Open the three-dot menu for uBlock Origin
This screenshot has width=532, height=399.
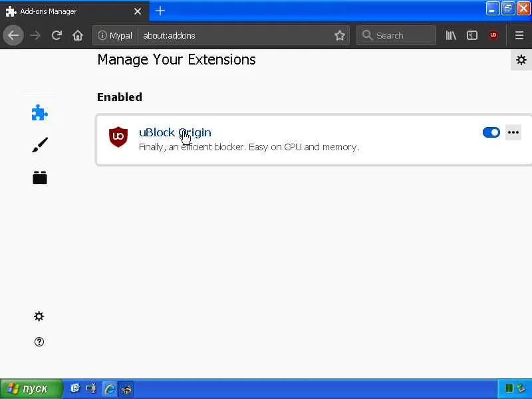(x=513, y=132)
